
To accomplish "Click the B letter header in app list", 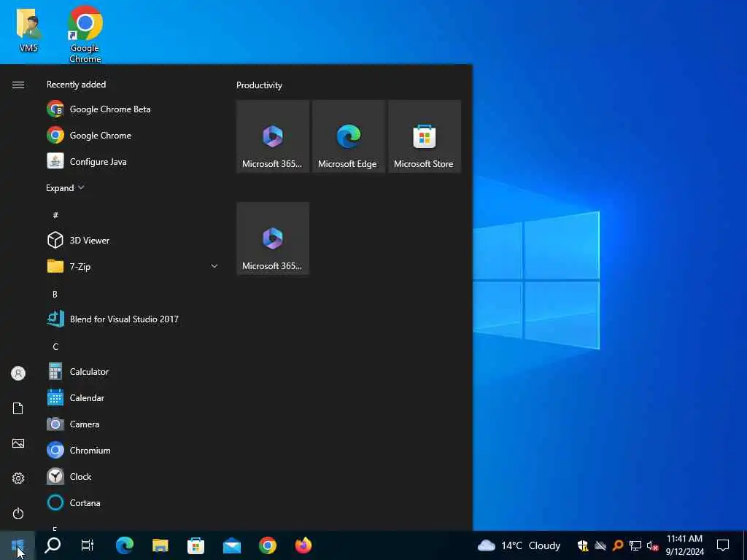I will tap(55, 295).
